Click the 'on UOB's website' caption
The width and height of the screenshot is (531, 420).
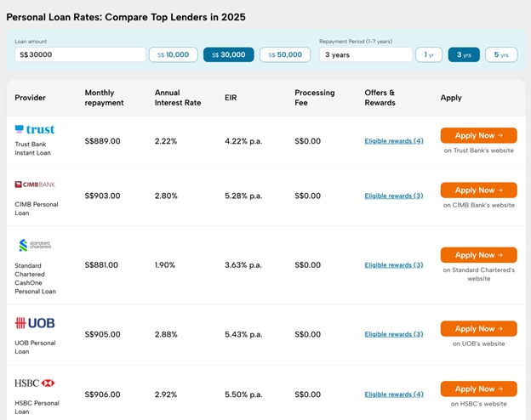(x=479, y=343)
